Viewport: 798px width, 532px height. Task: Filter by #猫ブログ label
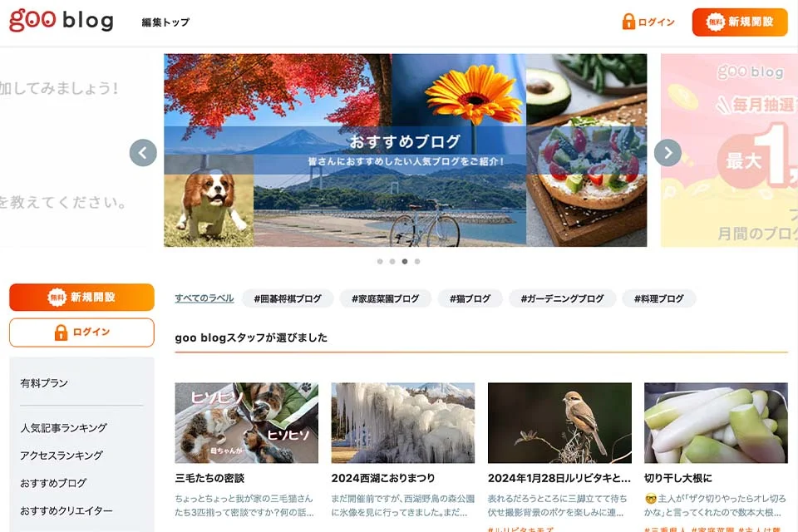(x=470, y=298)
